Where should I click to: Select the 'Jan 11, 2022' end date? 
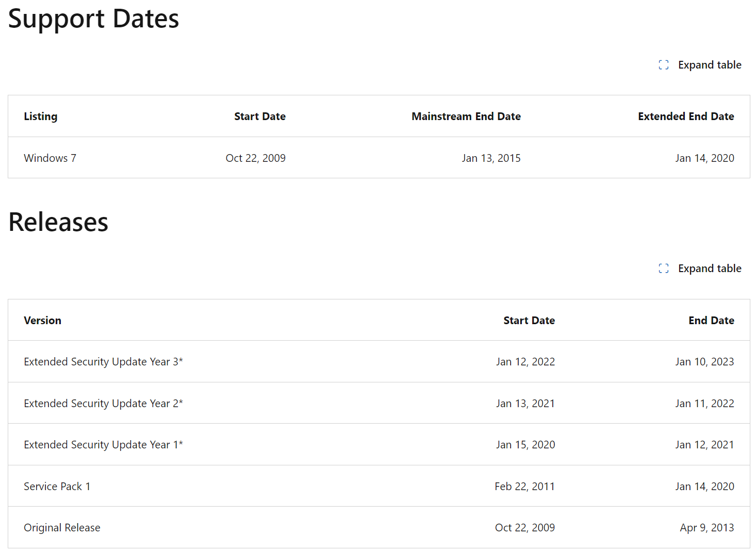point(705,404)
